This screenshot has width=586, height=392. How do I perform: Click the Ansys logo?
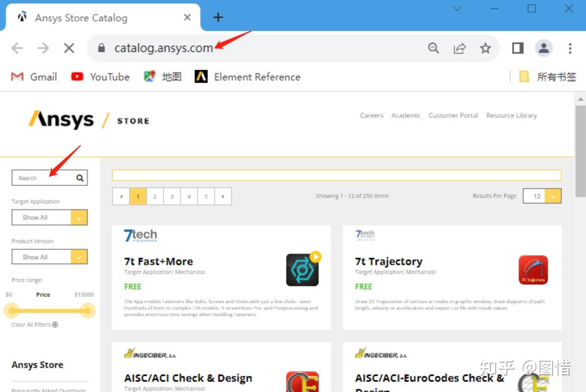61,119
